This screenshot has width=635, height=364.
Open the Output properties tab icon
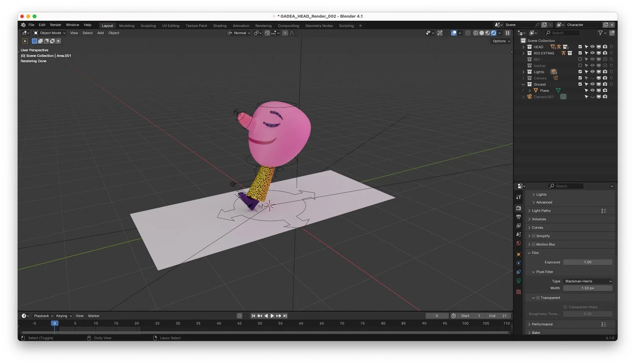pyautogui.click(x=519, y=217)
